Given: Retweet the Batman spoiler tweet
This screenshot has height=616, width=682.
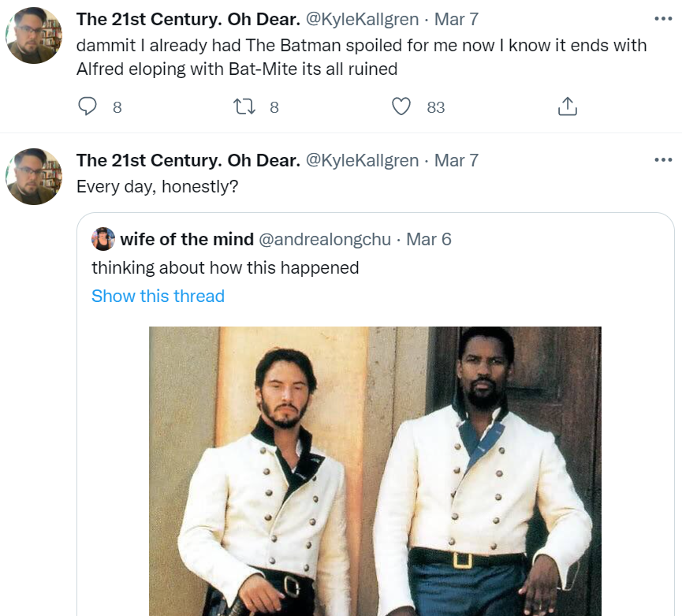Looking at the screenshot, I should (244, 106).
